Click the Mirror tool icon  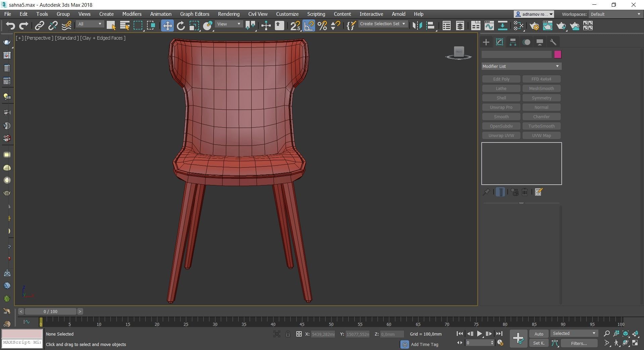[x=417, y=26]
